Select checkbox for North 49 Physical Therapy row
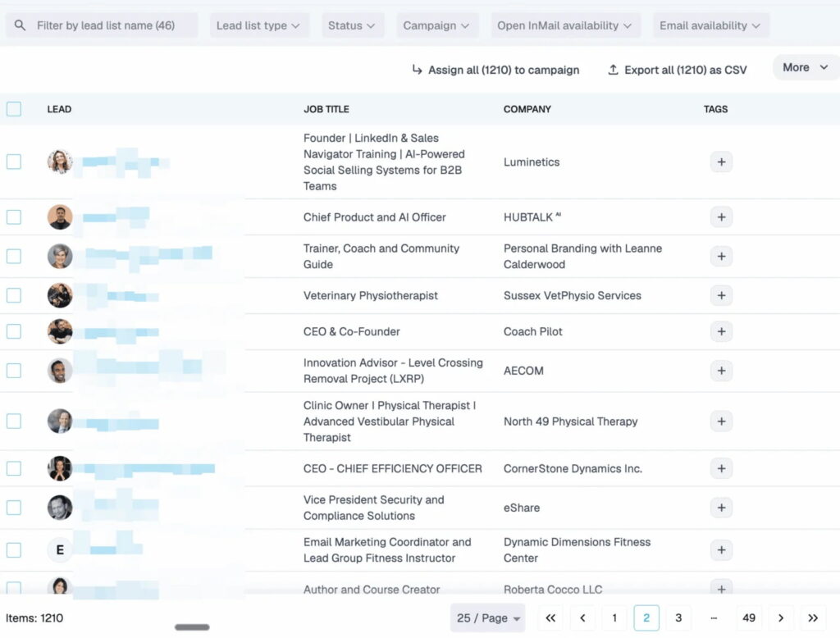 point(14,421)
